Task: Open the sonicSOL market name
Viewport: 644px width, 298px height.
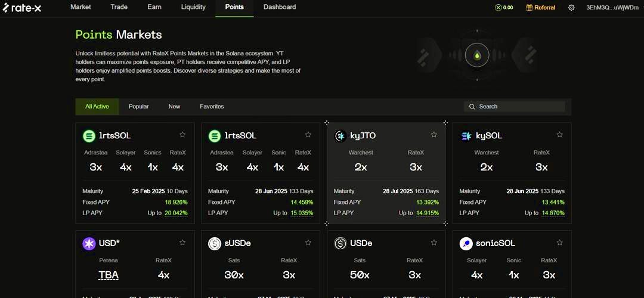Action: point(496,243)
